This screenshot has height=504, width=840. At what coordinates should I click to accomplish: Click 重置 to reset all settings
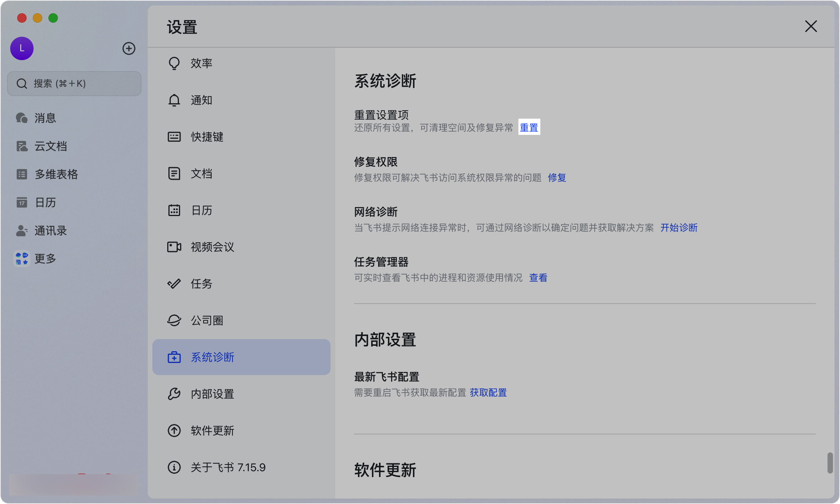tap(529, 127)
